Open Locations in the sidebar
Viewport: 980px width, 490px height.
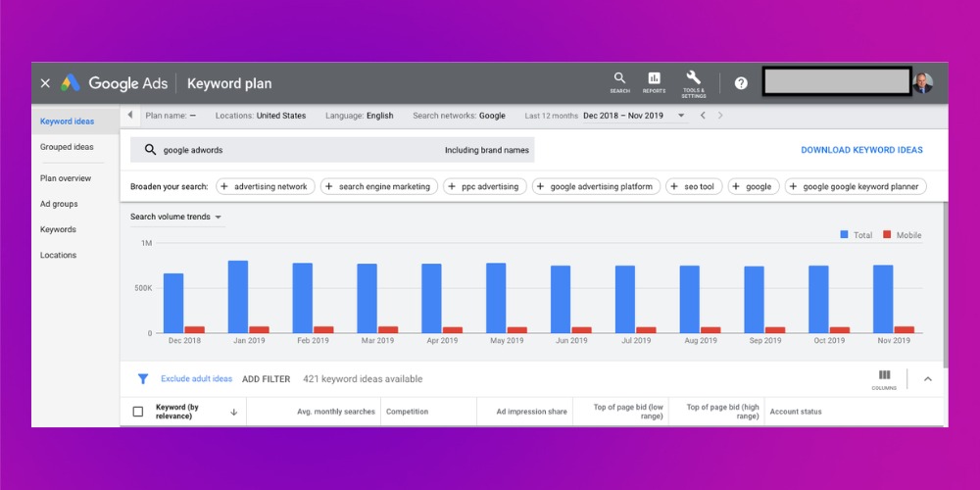(58, 255)
